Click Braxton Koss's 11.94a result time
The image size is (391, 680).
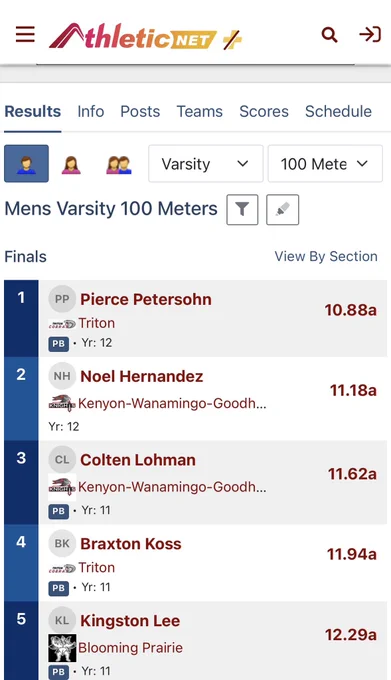(x=352, y=554)
